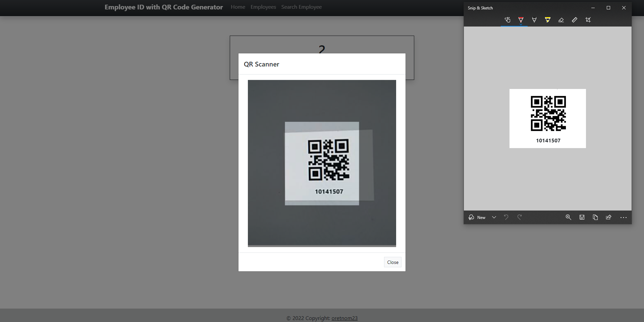The width and height of the screenshot is (644, 322).
Task: Click the zoom magnifier icon
Action: (569, 217)
